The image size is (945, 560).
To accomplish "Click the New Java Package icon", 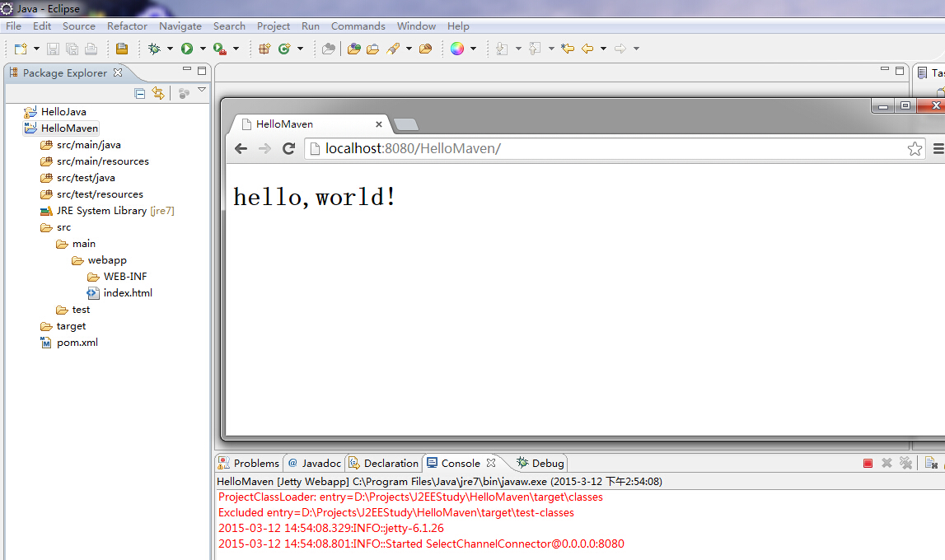I will (x=264, y=49).
